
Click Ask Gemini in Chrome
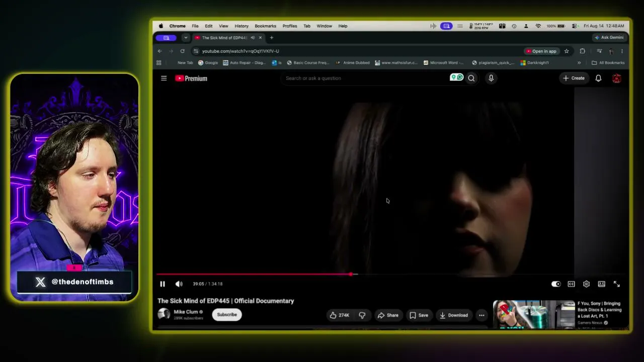(609, 38)
